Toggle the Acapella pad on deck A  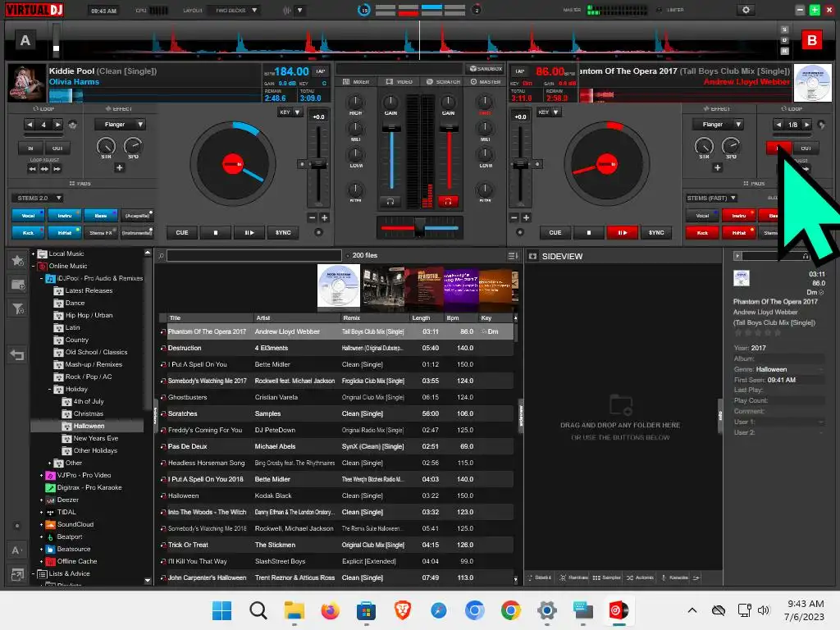pyautogui.click(x=137, y=216)
